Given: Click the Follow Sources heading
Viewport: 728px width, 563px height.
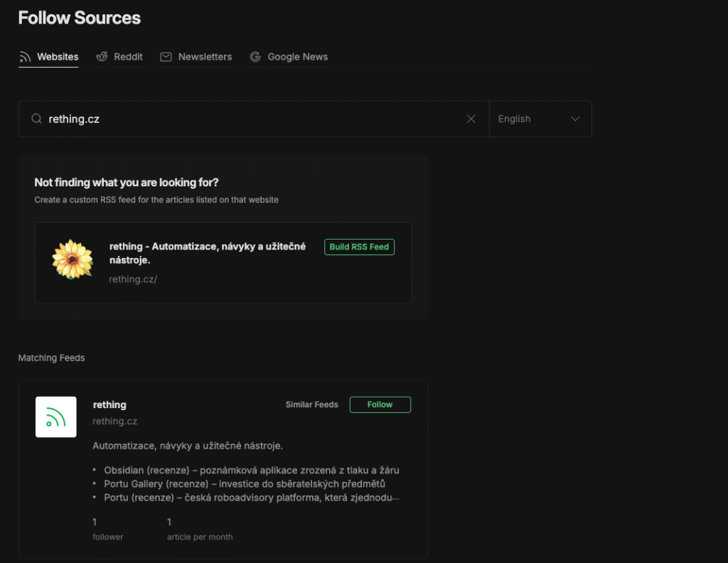Looking at the screenshot, I should pyautogui.click(x=80, y=18).
